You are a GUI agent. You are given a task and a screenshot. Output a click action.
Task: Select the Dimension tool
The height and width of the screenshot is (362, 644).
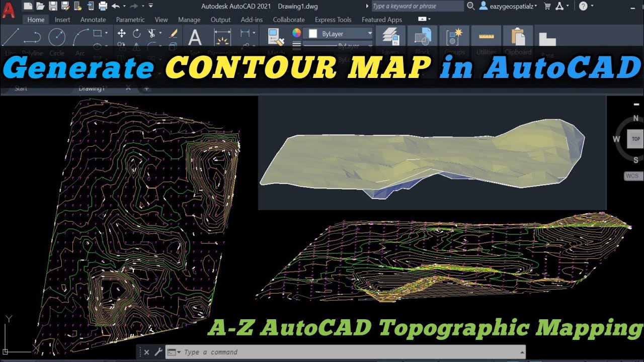tap(222, 38)
